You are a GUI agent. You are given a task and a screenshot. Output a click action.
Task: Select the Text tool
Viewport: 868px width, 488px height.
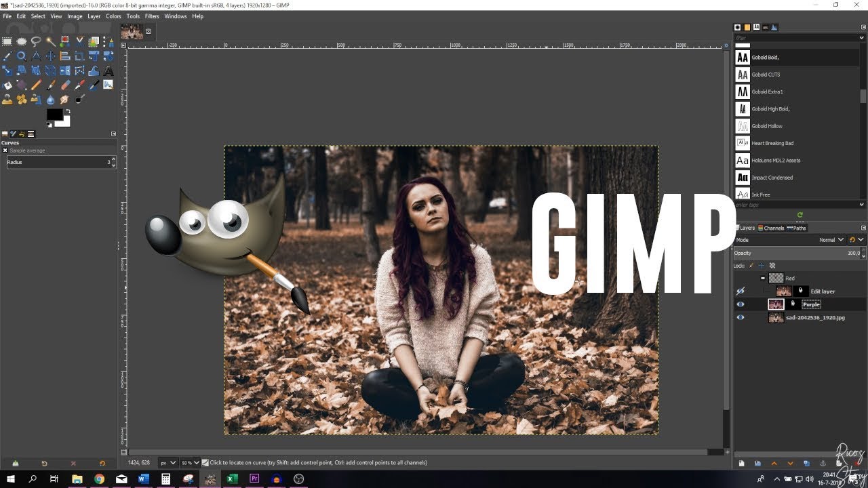pos(108,70)
